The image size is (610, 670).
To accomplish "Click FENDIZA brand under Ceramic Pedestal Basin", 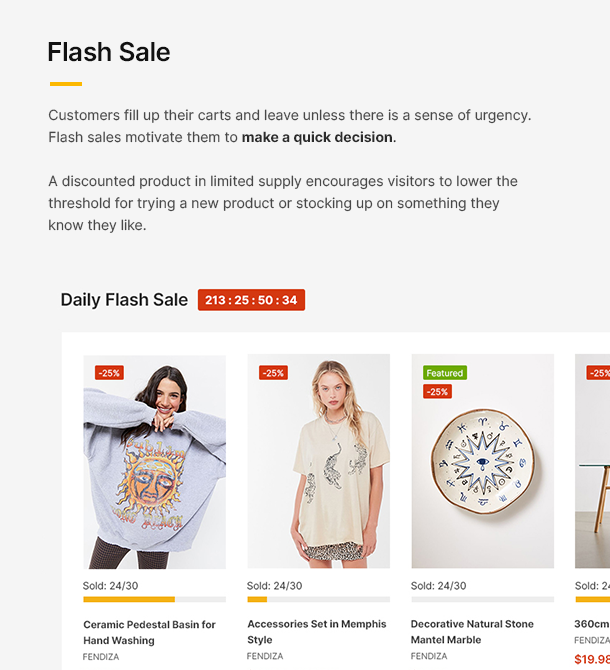I will click(102, 657).
